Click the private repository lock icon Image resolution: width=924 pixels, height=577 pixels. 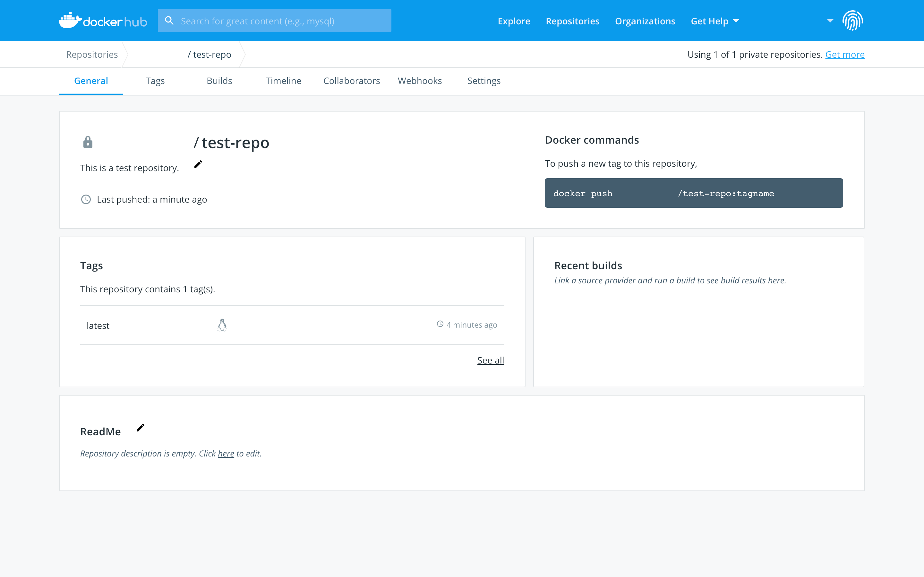pos(88,142)
